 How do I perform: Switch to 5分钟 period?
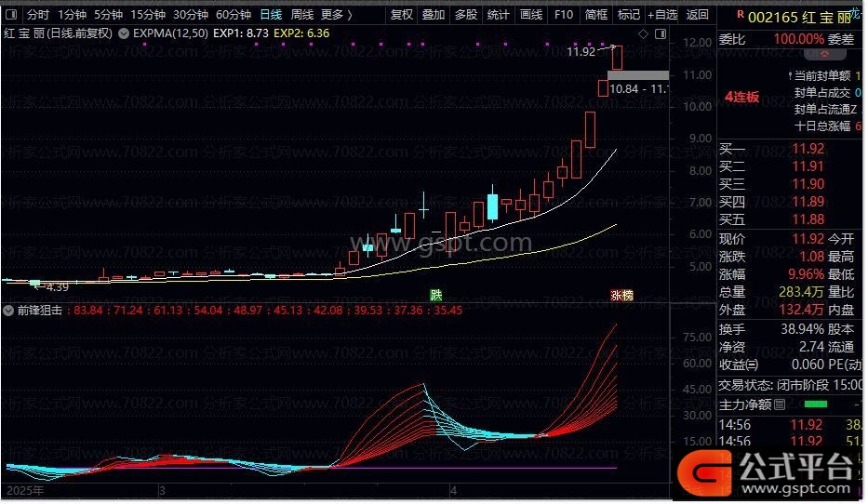tap(108, 15)
